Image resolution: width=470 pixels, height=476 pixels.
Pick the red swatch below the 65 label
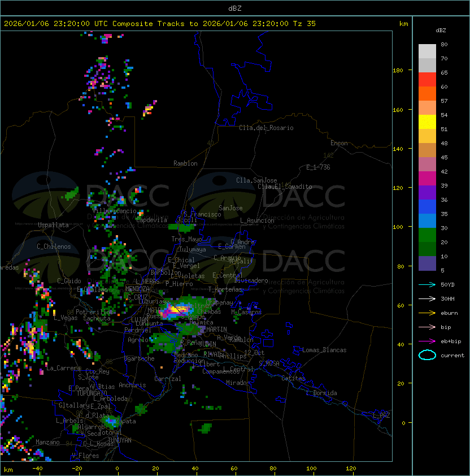pos(427,80)
